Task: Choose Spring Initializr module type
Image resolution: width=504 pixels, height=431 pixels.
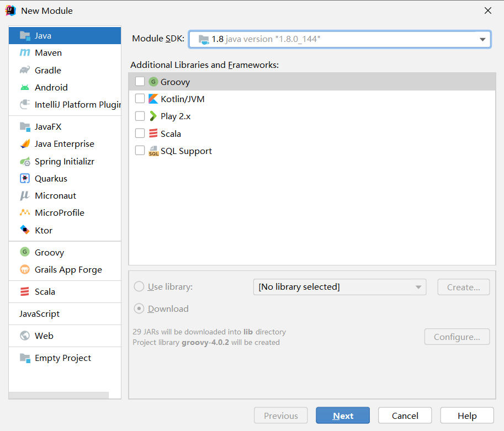Action: [x=65, y=161]
